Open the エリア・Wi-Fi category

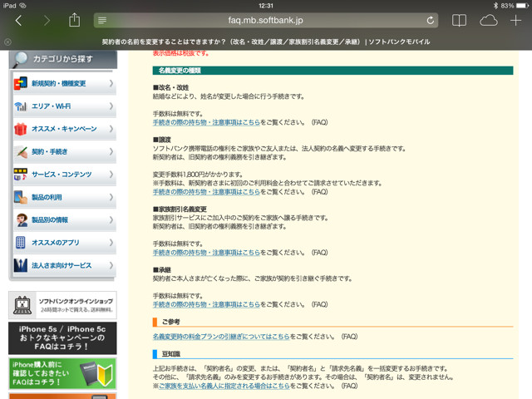pyautogui.click(x=65, y=106)
